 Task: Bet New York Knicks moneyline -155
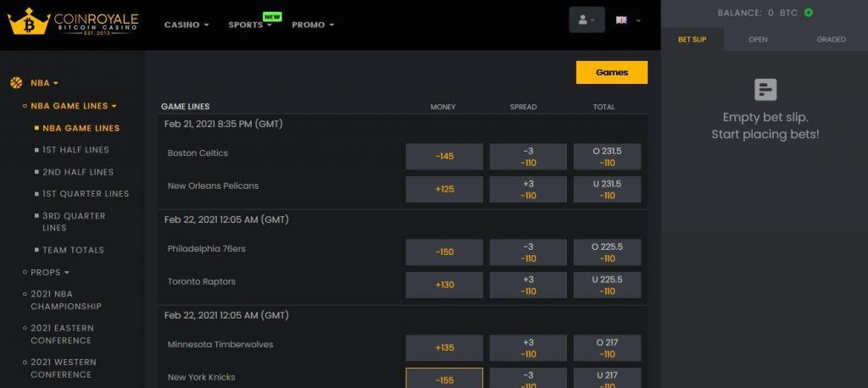(444, 379)
